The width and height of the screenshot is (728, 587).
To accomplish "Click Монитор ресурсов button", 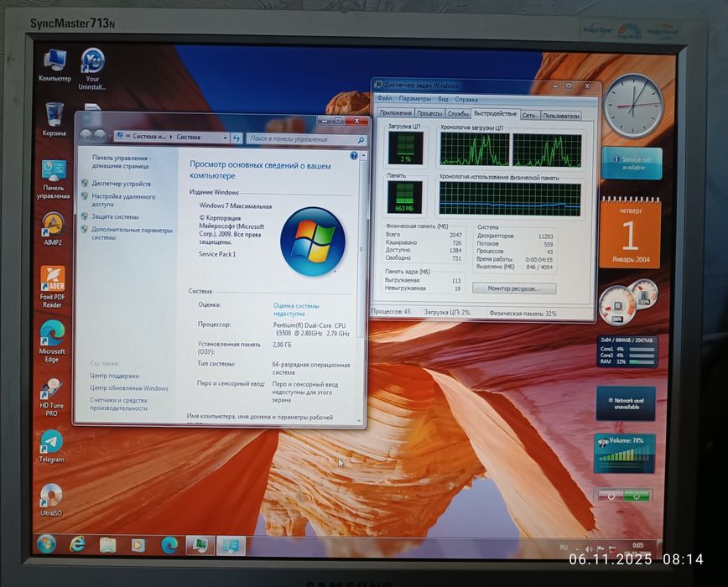I will click(514, 288).
